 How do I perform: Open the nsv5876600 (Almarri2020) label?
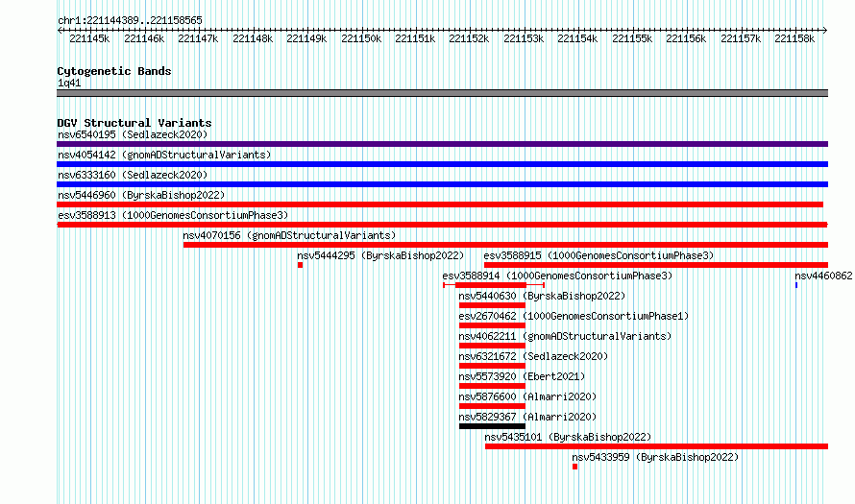(527, 396)
